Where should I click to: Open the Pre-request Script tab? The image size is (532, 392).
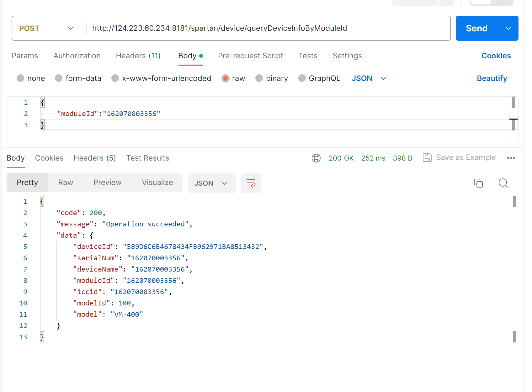(x=250, y=56)
